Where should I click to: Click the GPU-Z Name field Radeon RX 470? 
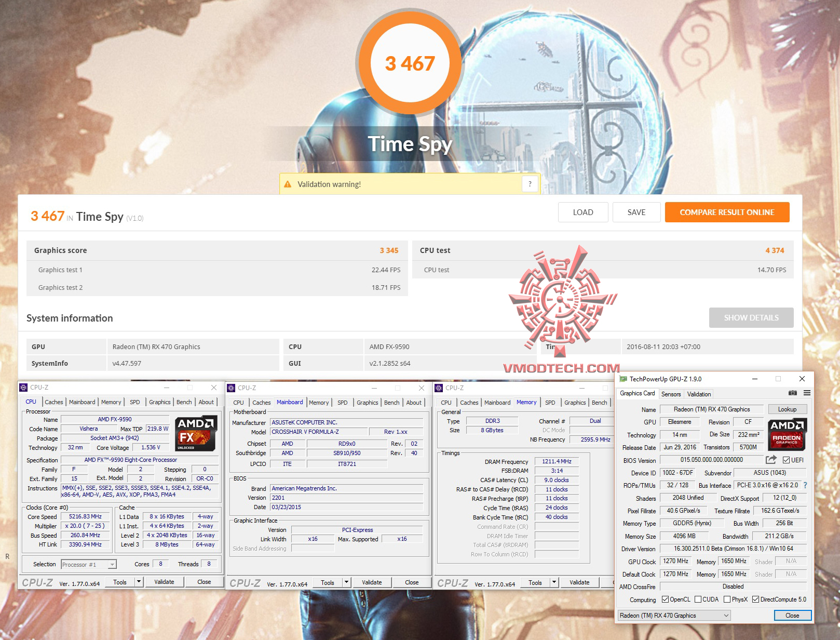point(712,409)
